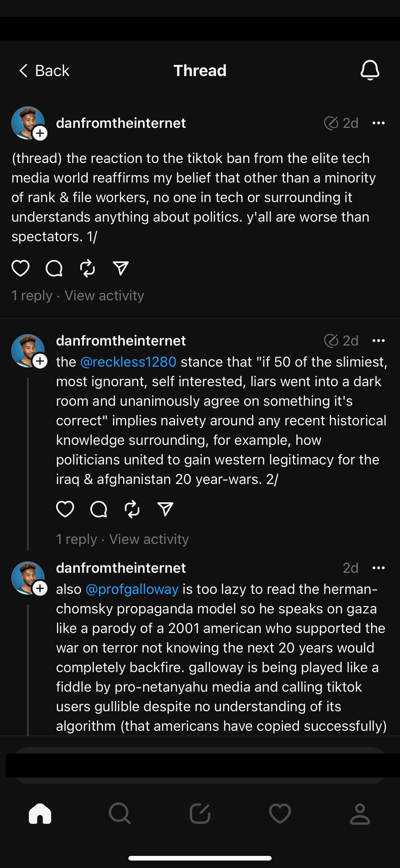Repost the second thread post

point(132,509)
